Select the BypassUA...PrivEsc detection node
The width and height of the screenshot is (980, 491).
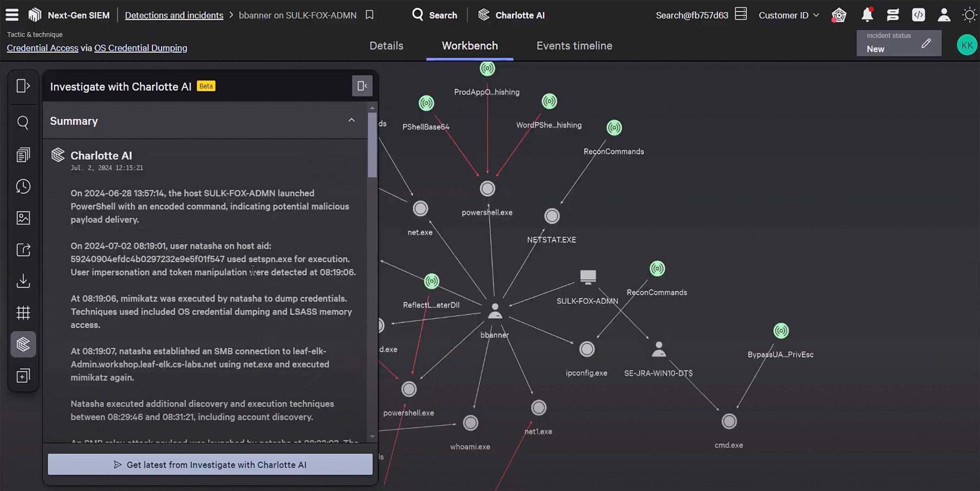(781, 331)
